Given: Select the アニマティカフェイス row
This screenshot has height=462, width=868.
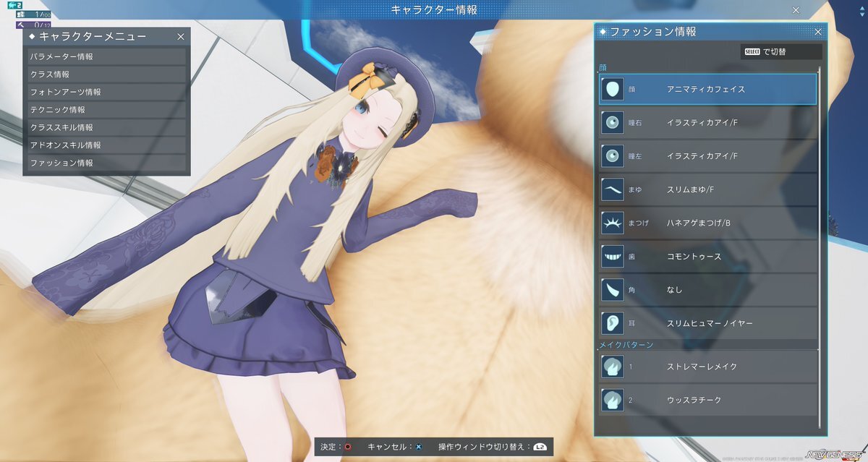Looking at the screenshot, I should pos(707,90).
